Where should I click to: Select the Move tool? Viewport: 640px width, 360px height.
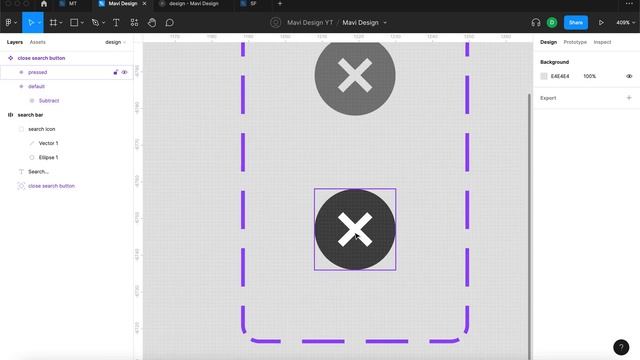point(31,22)
